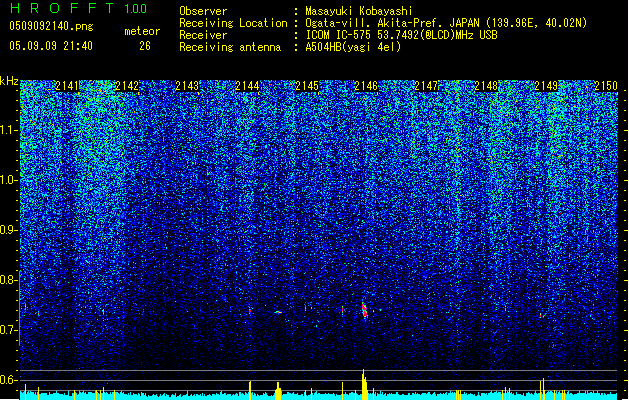Click the 0.6 kHz frequency label
629x400 pixels.
8,380
